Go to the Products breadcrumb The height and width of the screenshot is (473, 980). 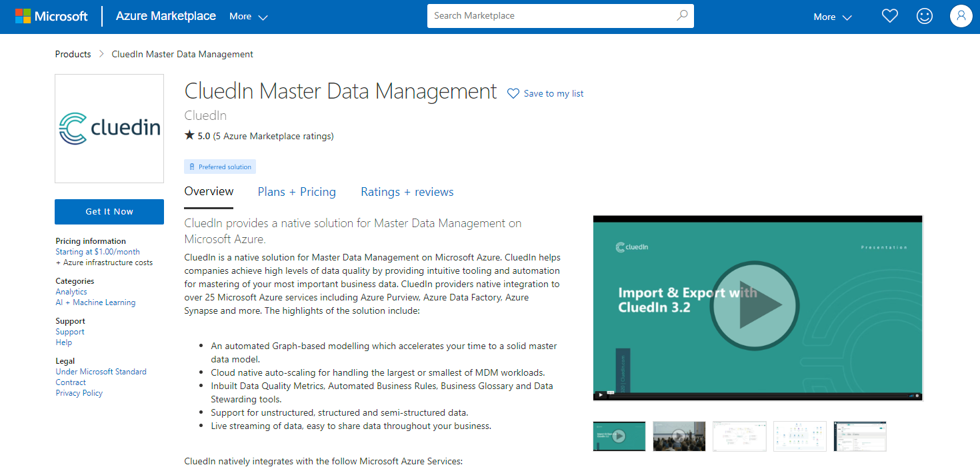pyautogui.click(x=73, y=54)
